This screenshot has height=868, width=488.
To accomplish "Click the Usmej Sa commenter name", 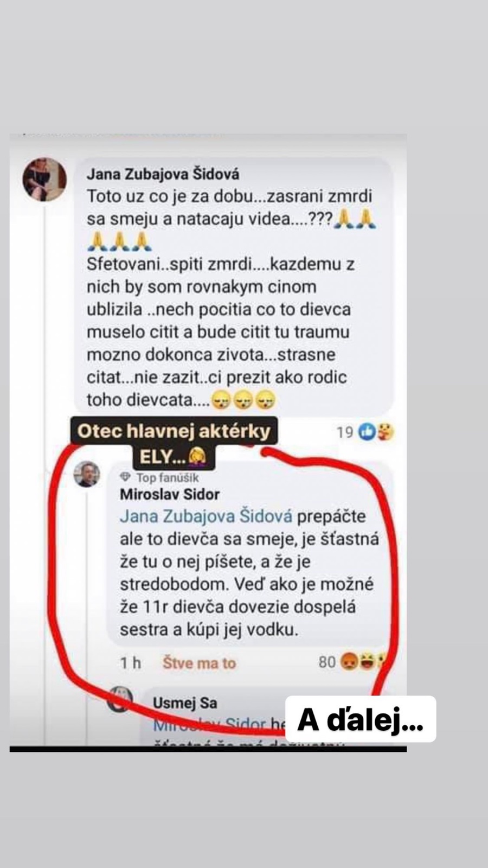I will coord(185,703).
